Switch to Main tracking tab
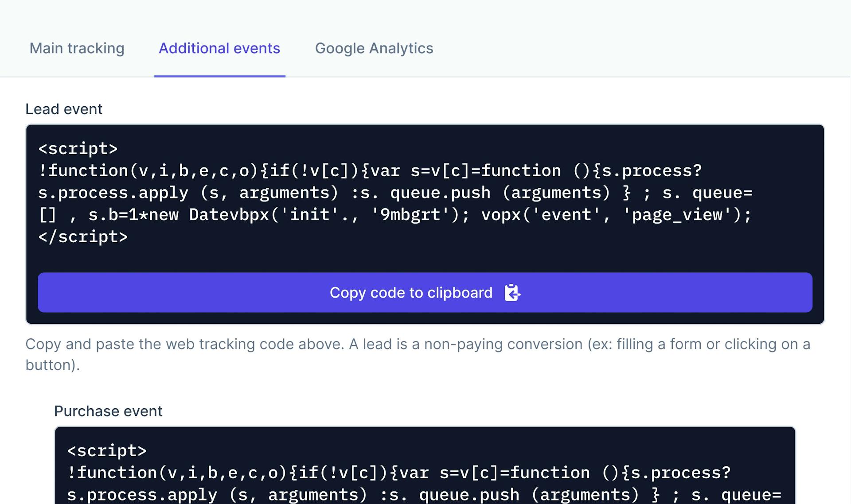This screenshot has height=504, width=851. [77, 48]
